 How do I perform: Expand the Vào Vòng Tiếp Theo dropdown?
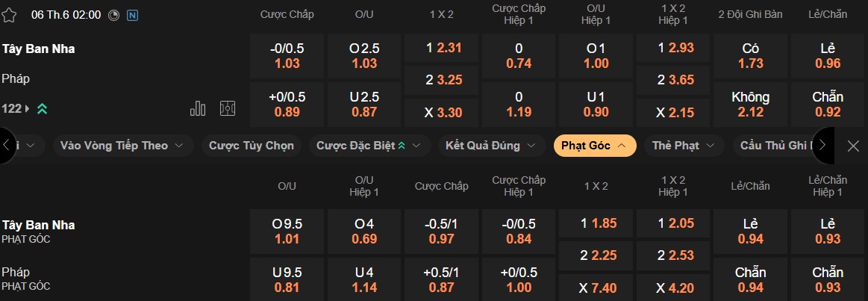click(122, 146)
